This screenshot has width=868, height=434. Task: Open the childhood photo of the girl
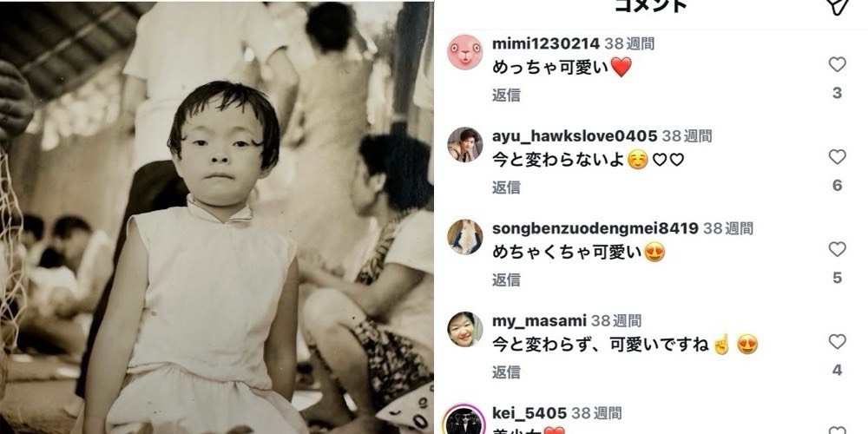click(x=216, y=218)
